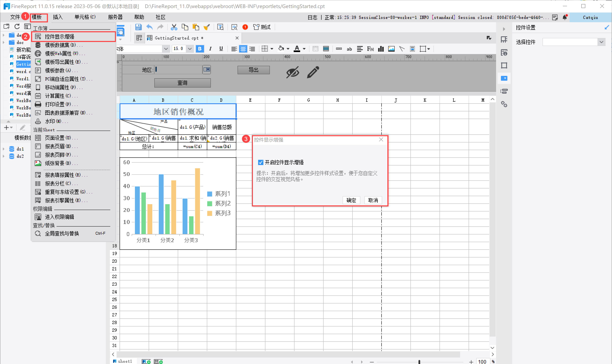Click the hyperlink icon in right sidebar

[x=504, y=104]
